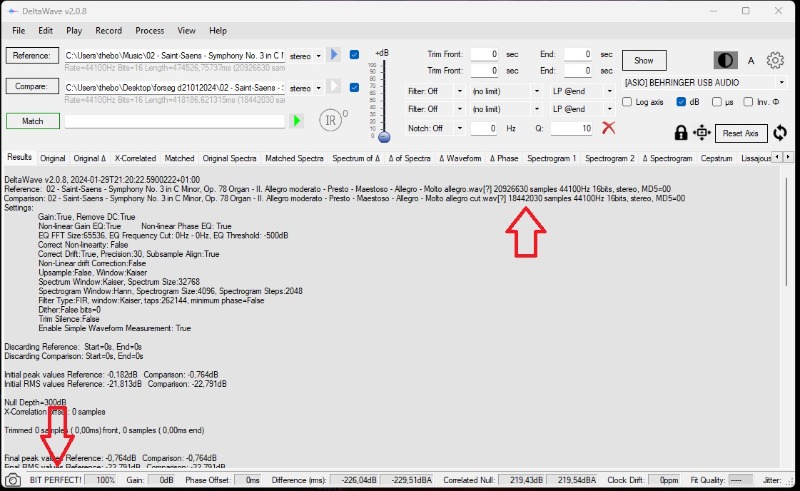Switch to the Spectrogram 1 tab
Screen dimensions: 800x491
552,158
